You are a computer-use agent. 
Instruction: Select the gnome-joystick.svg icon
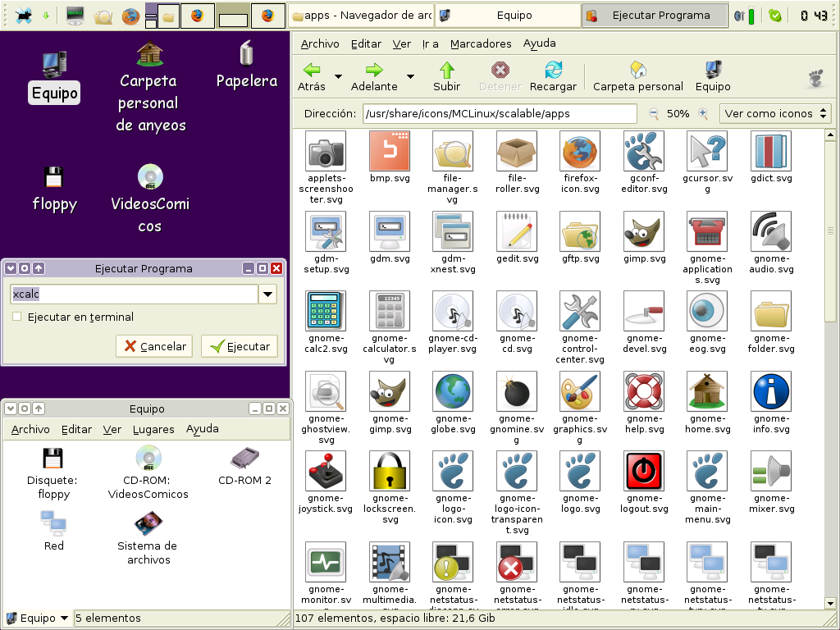coord(326,471)
